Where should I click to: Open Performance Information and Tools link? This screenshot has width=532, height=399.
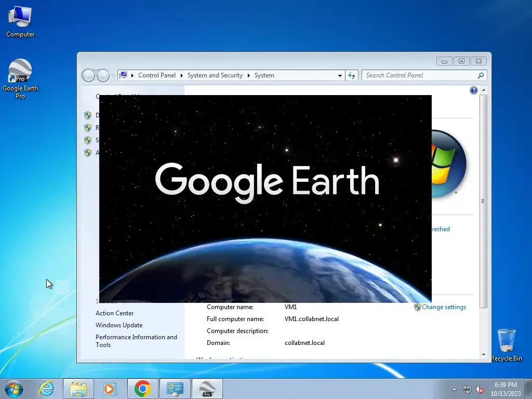pyautogui.click(x=136, y=341)
